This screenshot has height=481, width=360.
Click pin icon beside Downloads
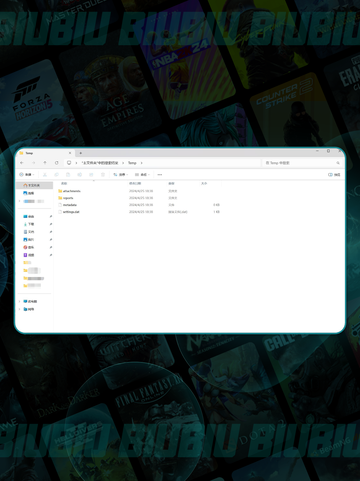point(51,224)
